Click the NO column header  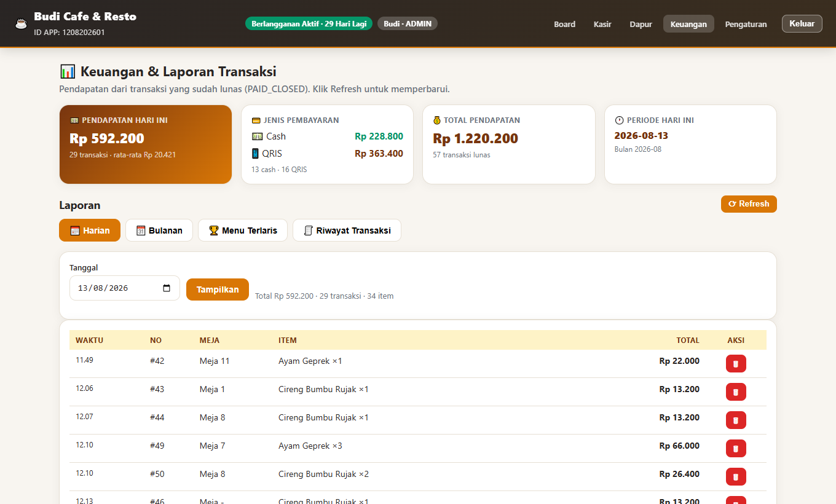156,340
